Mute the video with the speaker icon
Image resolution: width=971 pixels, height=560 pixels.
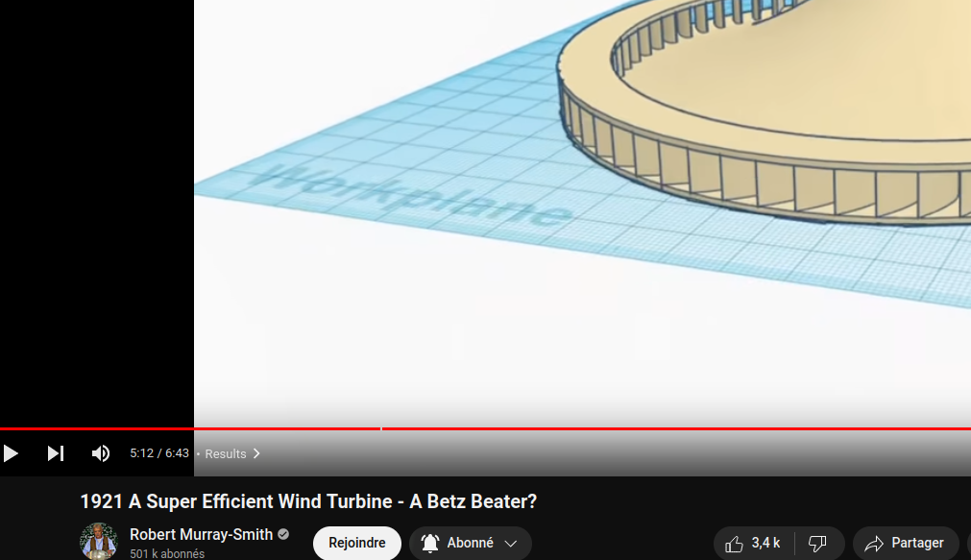[101, 453]
